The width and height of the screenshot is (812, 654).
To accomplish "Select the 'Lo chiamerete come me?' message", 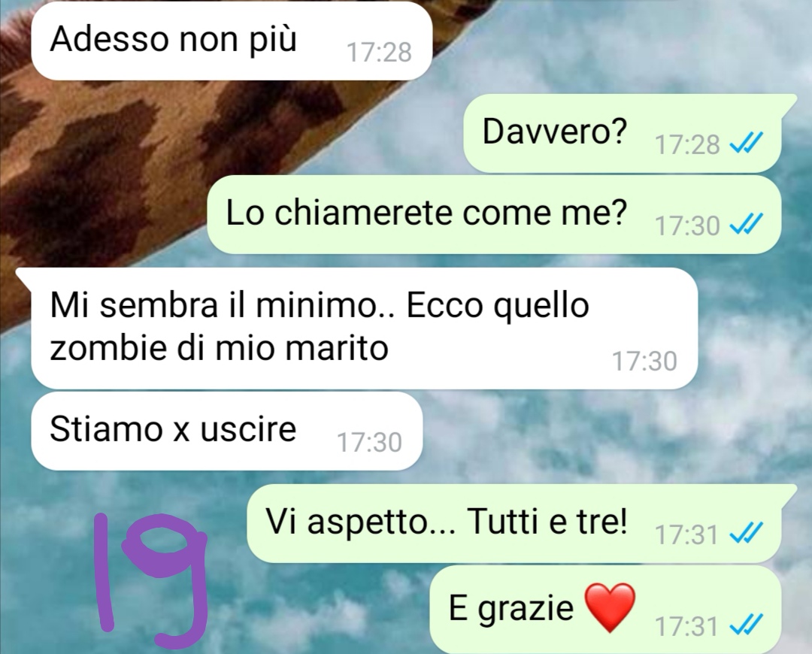I will click(x=494, y=214).
